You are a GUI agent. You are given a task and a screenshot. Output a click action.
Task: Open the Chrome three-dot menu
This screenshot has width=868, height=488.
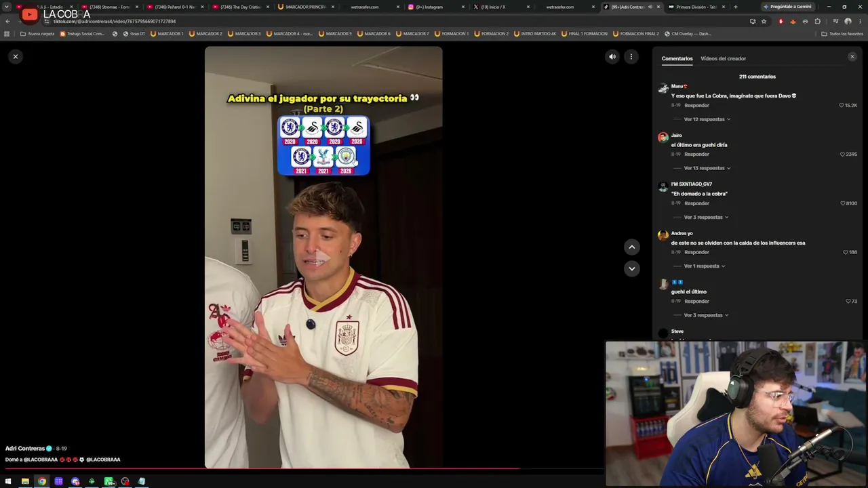860,21
